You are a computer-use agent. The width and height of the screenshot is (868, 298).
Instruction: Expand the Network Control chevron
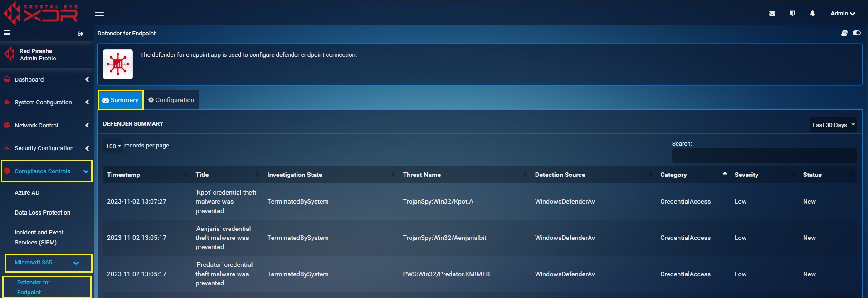point(87,125)
